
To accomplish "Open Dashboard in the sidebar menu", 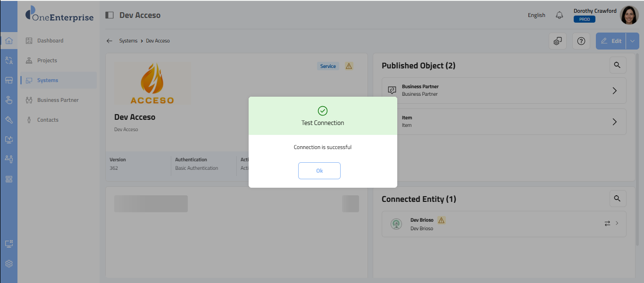I will pyautogui.click(x=50, y=41).
